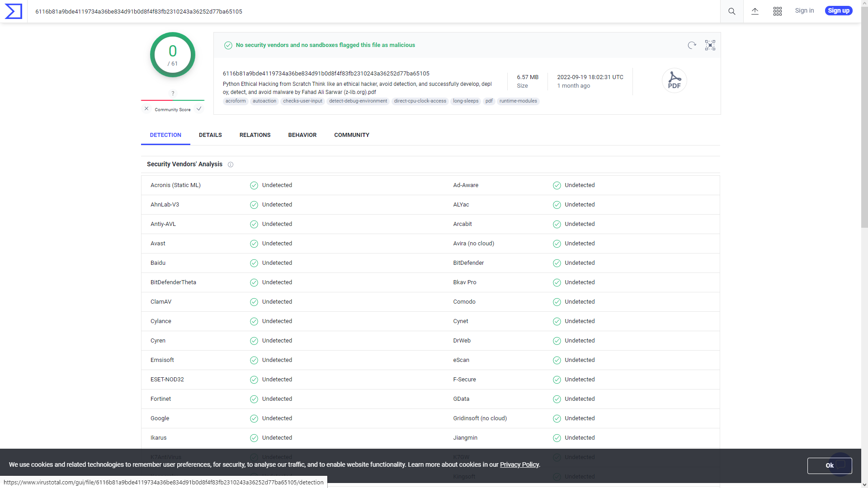This screenshot has height=488, width=868.
Task: Switch to the DETECTION tab
Action: [x=165, y=135]
